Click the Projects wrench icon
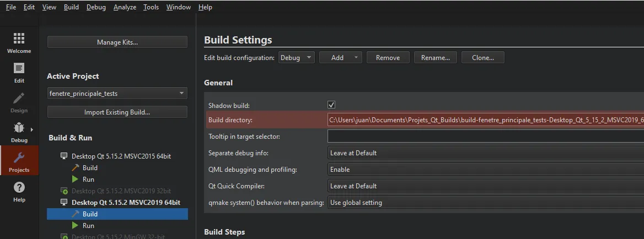Viewport: 644px width, 239px height. click(19, 158)
